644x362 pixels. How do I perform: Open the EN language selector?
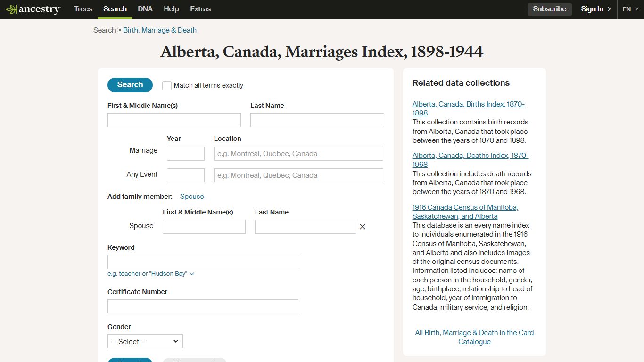coord(630,9)
